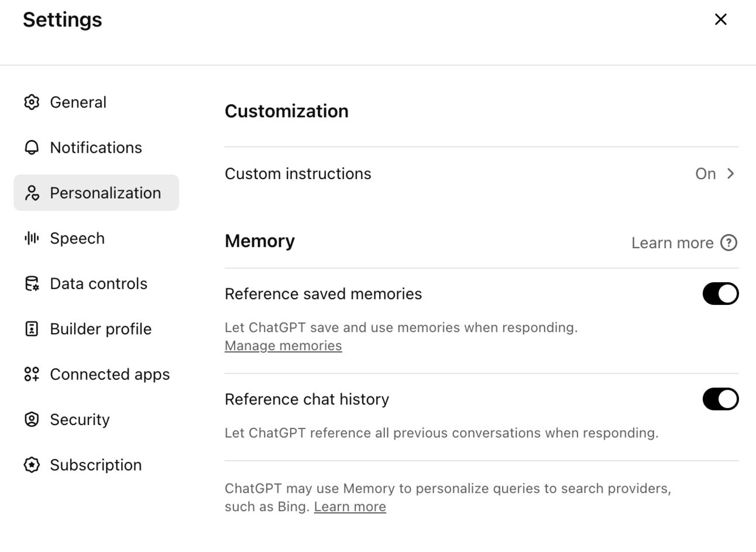This screenshot has height=552, width=756.
Task: Click Learn more beside Memory heading
Action: tap(672, 243)
